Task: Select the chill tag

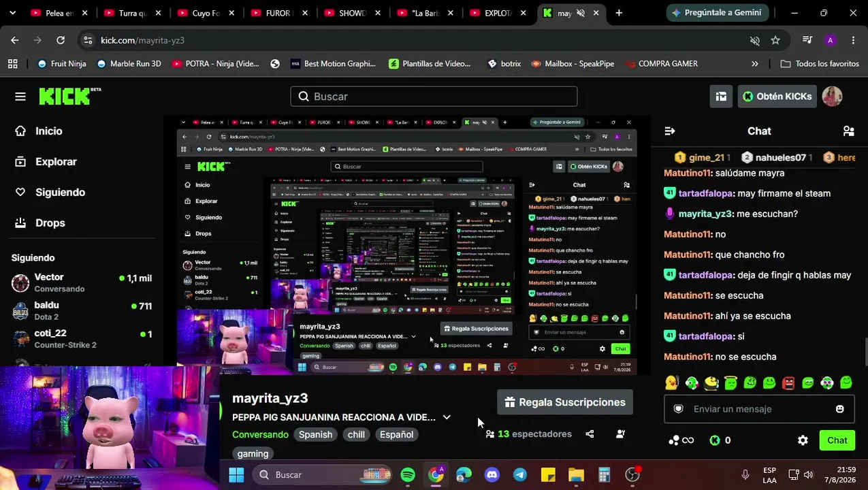Action: click(x=356, y=434)
